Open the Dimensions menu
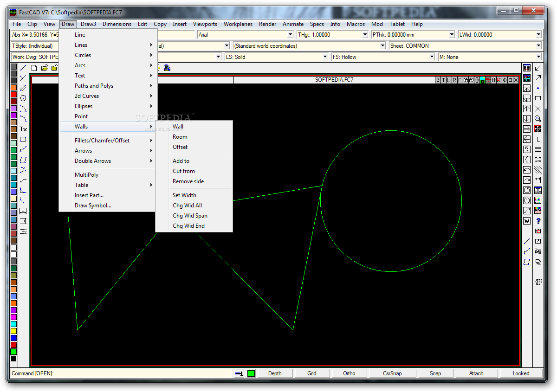This screenshot has width=557, height=392. [x=117, y=24]
